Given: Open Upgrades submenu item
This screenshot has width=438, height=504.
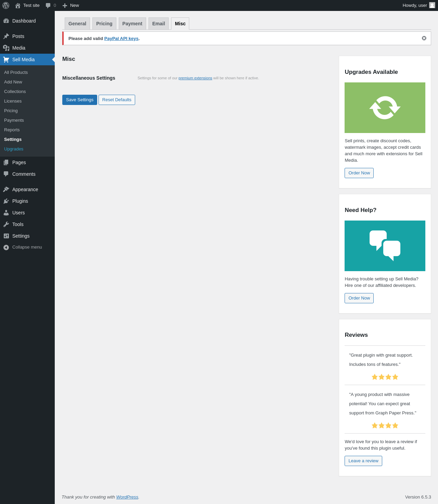Looking at the screenshot, I should coord(27,149).
